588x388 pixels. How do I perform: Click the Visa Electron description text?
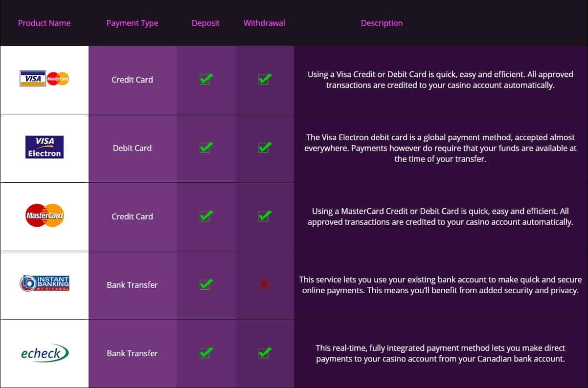(x=440, y=148)
